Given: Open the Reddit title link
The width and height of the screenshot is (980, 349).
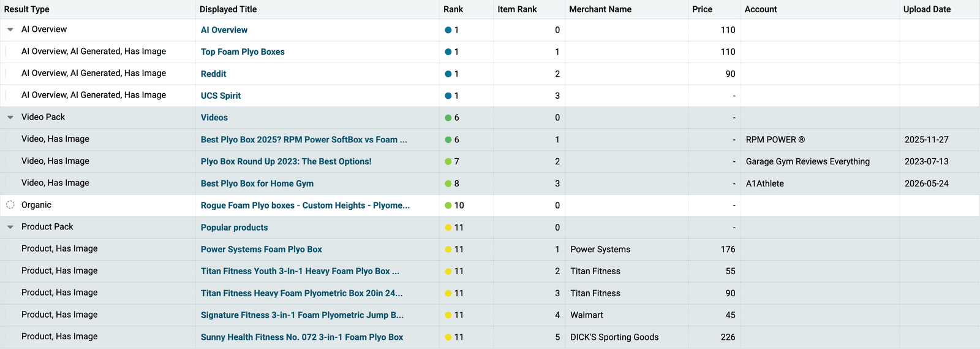Looking at the screenshot, I should [x=214, y=74].
